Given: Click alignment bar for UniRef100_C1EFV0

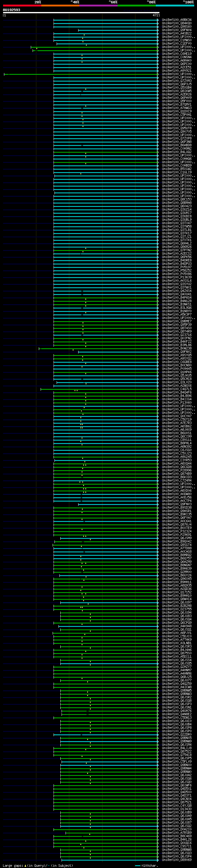Looking at the screenshot, I should point(107,44).
